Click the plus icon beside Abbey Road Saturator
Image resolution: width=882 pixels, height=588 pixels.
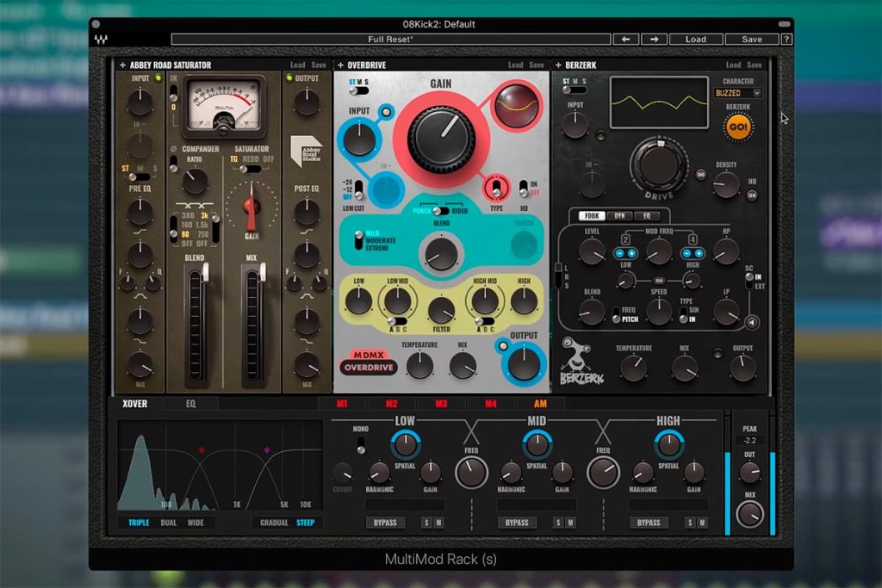122,65
